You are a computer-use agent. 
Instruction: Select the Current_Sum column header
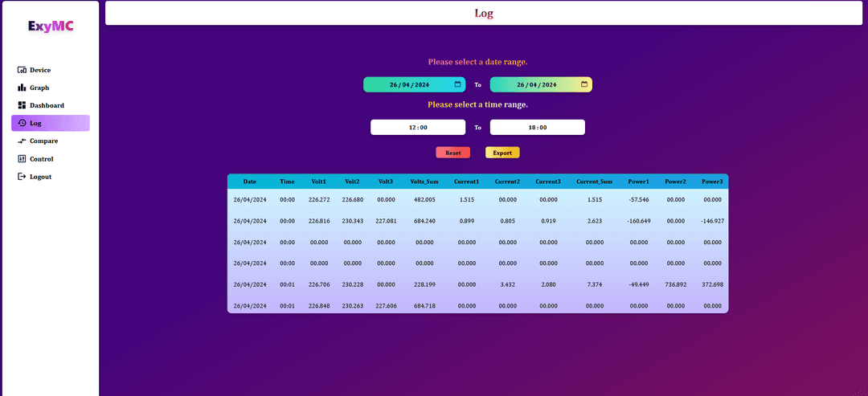594,182
